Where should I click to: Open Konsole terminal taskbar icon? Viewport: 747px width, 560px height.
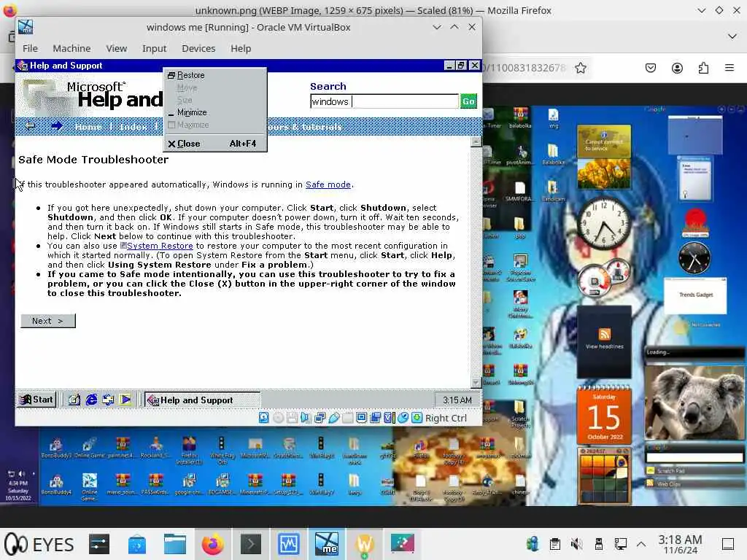click(251, 544)
